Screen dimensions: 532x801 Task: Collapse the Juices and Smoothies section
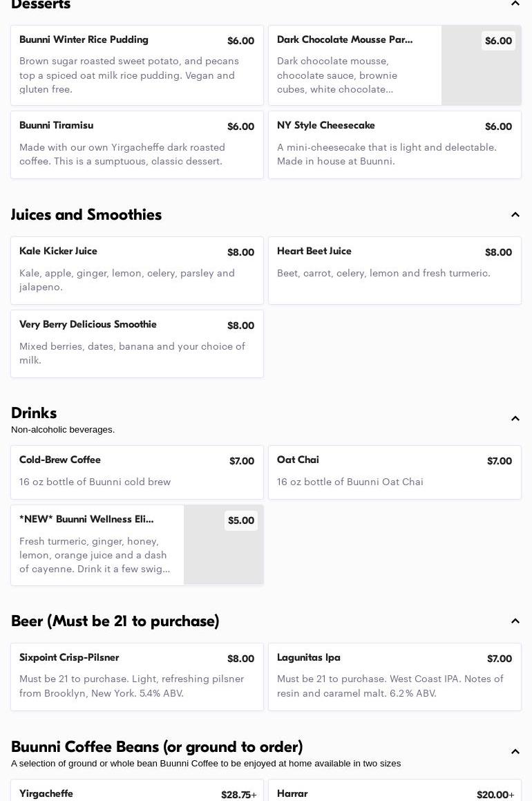pyautogui.click(x=515, y=214)
